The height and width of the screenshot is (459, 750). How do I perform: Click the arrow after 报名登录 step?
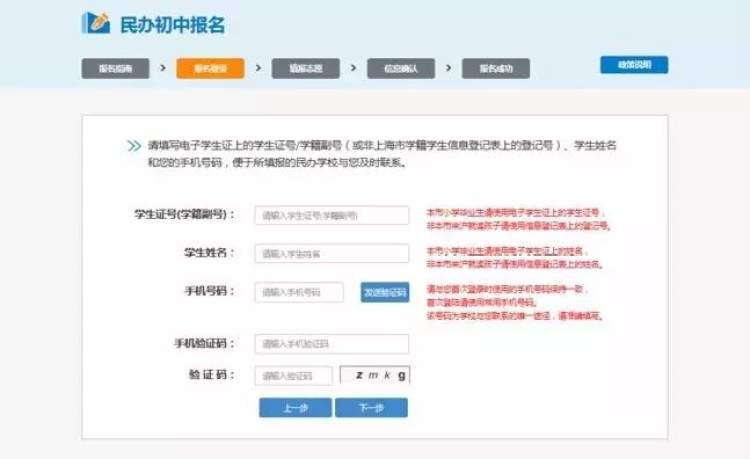[x=258, y=68]
